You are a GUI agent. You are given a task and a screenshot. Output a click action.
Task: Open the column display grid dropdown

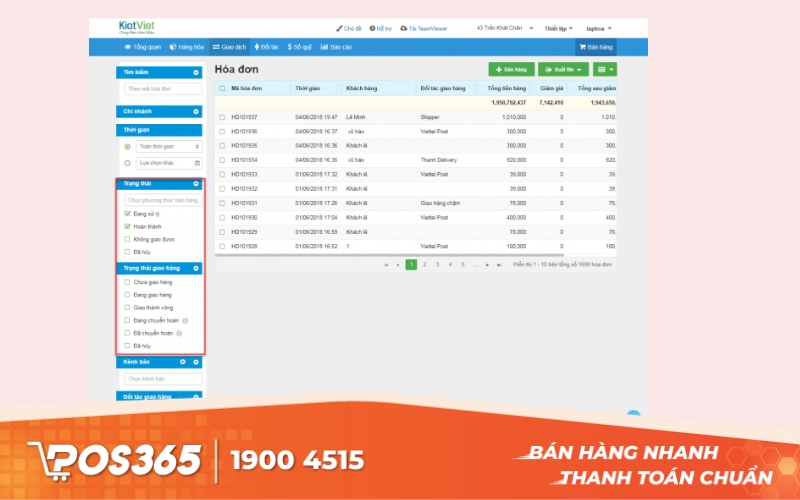(605, 69)
